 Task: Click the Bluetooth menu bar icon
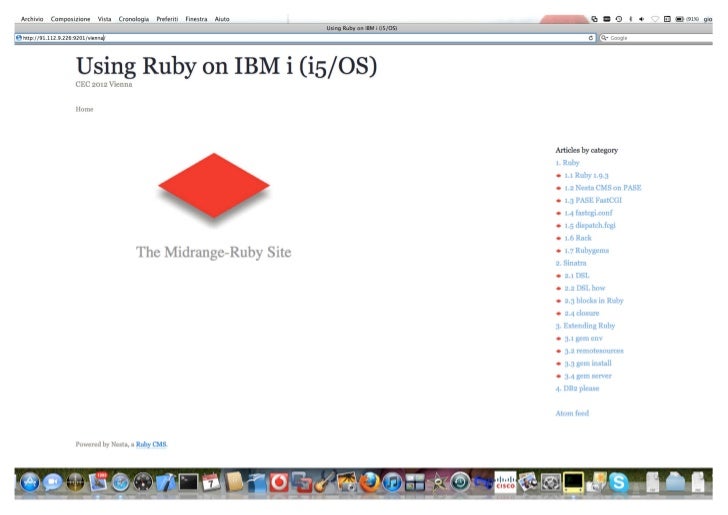[630, 19]
